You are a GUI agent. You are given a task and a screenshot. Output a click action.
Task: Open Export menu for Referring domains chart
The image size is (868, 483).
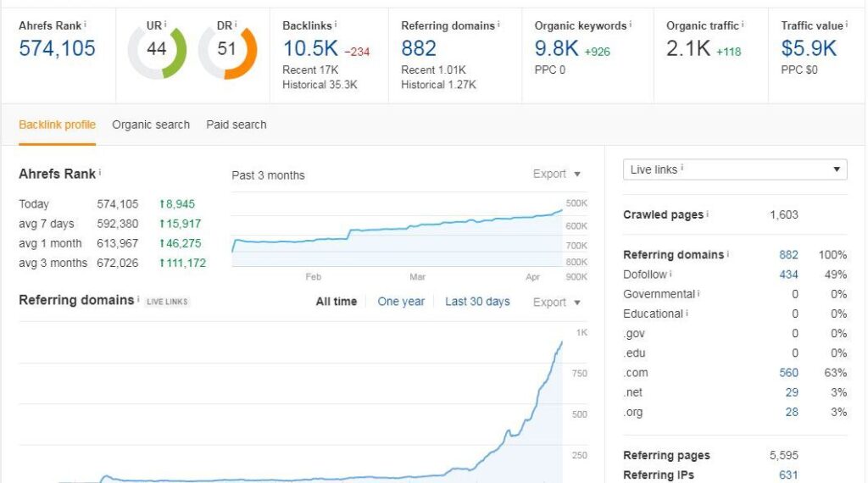coord(556,302)
